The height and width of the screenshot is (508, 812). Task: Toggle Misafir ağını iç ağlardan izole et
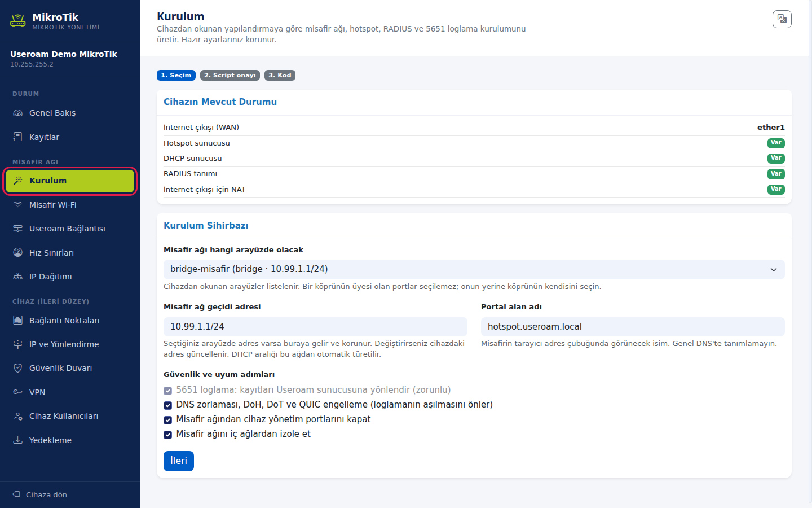point(167,435)
